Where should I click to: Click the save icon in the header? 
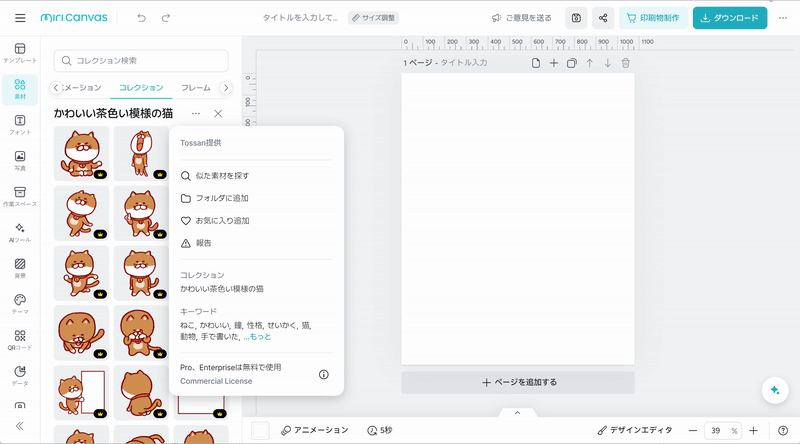click(x=576, y=18)
